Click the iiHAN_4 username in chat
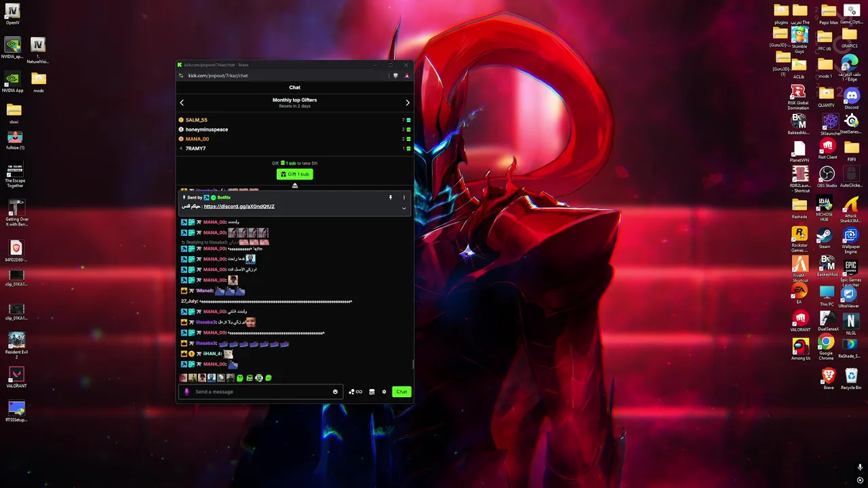Image resolution: width=868 pixels, height=488 pixels. pyautogui.click(x=213, y=354)
